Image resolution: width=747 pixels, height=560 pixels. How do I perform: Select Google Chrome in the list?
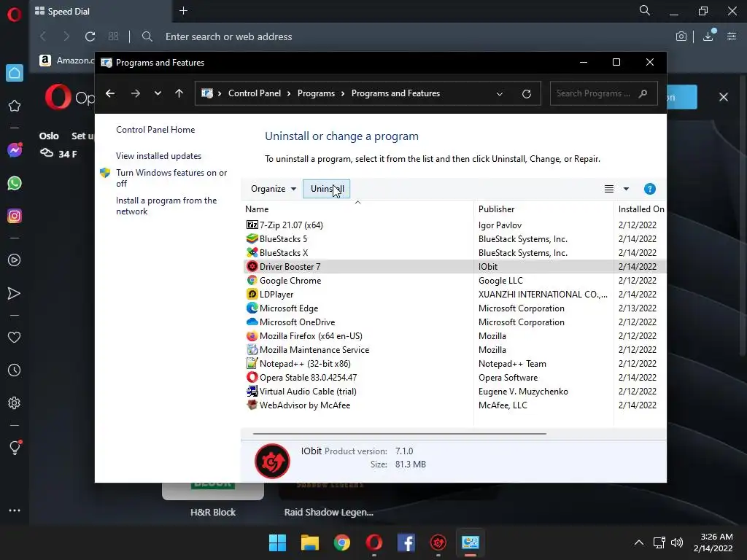click(x=454, y=281)
